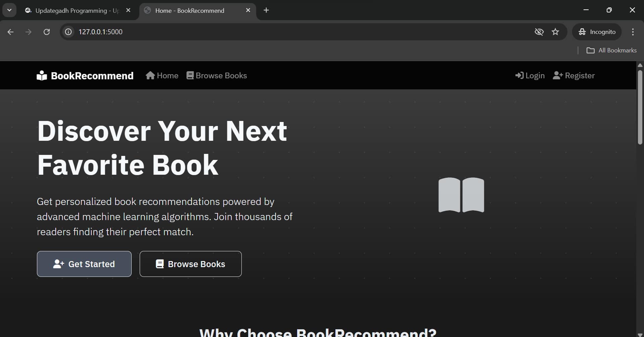The width and height of the screenshot is (644, 337).
Task: Reload the current page
Action: 47,32
